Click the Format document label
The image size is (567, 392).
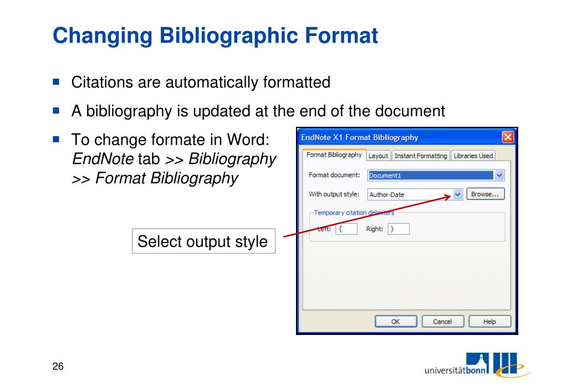334,175
